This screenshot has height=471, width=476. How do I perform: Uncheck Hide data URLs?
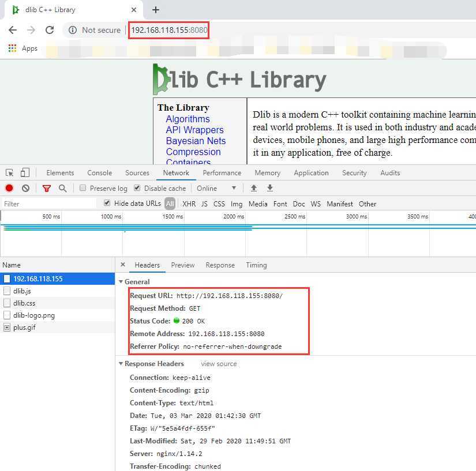[107, 203]
